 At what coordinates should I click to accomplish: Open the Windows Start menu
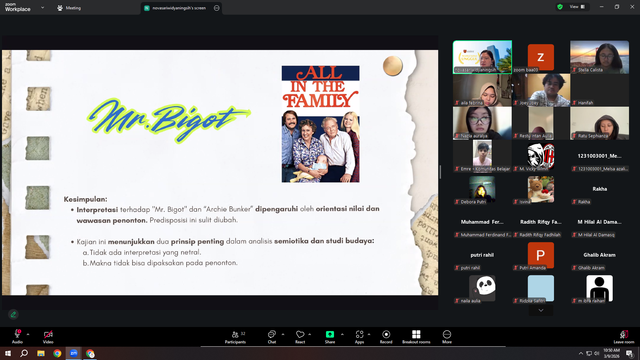click(8, 353)
